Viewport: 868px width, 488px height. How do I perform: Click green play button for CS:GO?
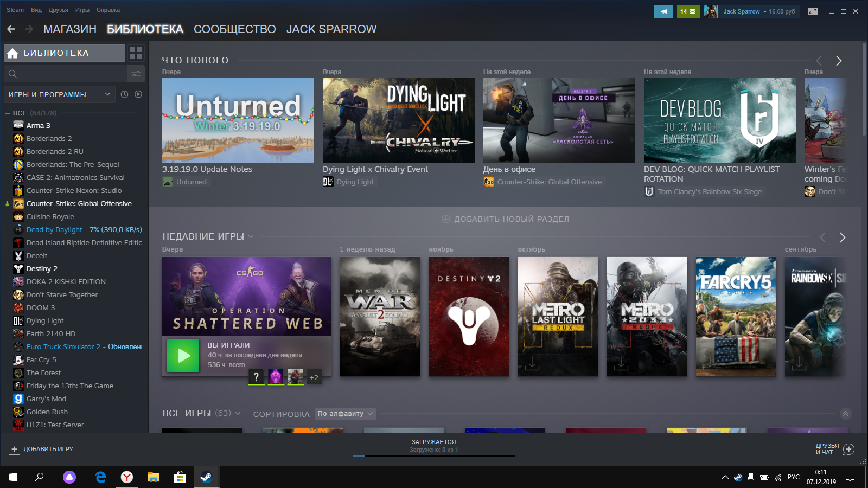(183, 356)
